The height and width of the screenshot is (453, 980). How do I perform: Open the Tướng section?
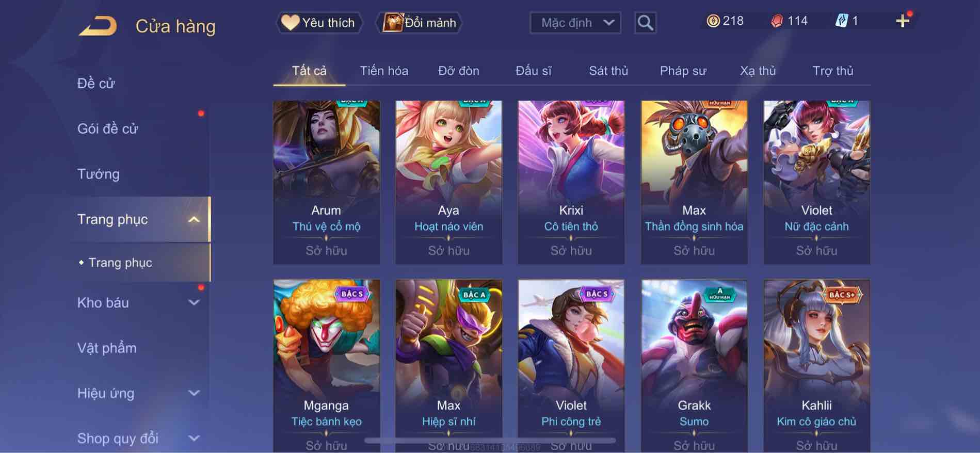coord(98,174)
